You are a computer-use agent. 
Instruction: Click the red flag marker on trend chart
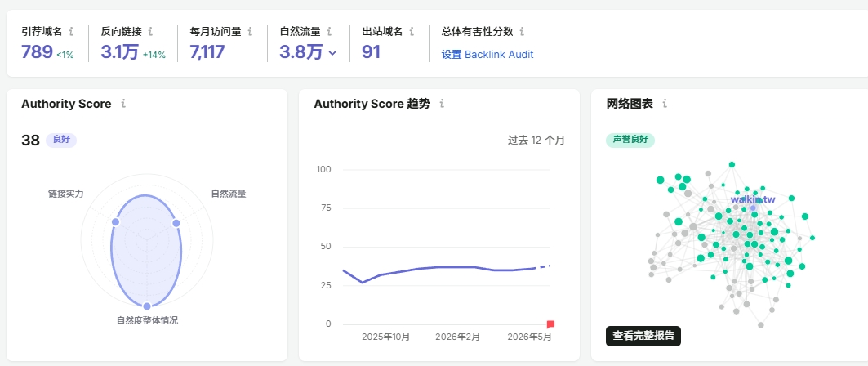[550, 324]
